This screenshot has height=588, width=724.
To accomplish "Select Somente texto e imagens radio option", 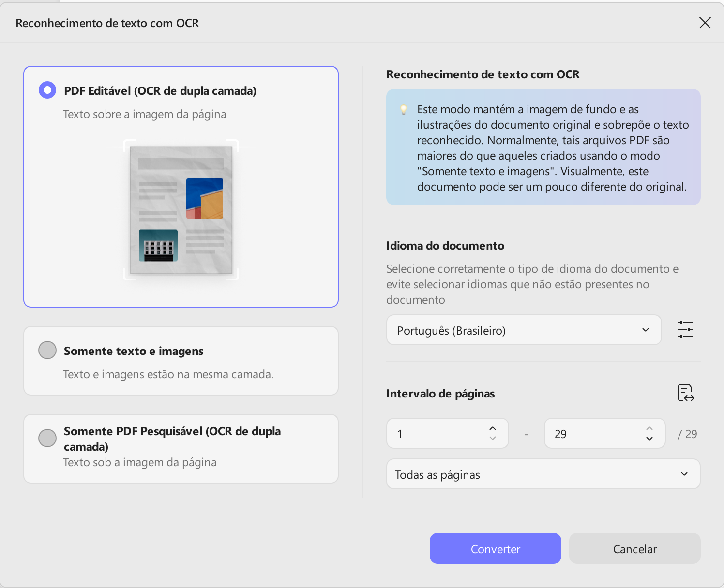I will [x=47, y=350].
